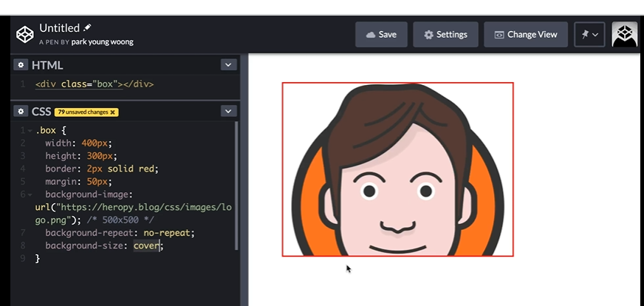The width and height of the screenshot is (644, 306).
Task: Open the CSS editor settings gear
Action: coord(21,111)
